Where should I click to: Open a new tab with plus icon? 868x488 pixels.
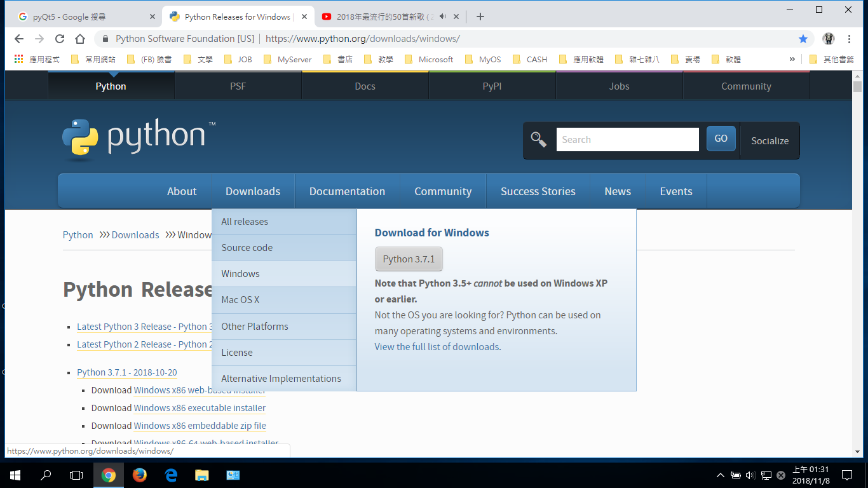(480, 17)
